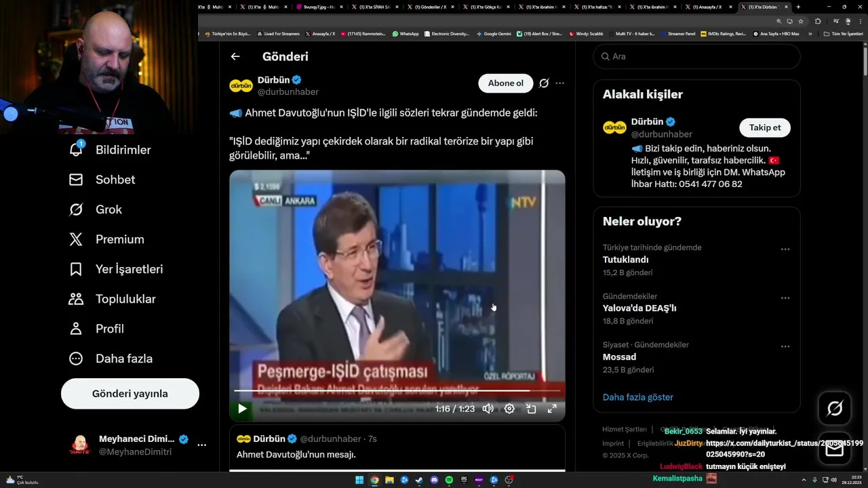Open quoted post Ahmet Davutoğlu'nun mesajı
This screenshot has height=488, width=868.
tap(397, 447)
